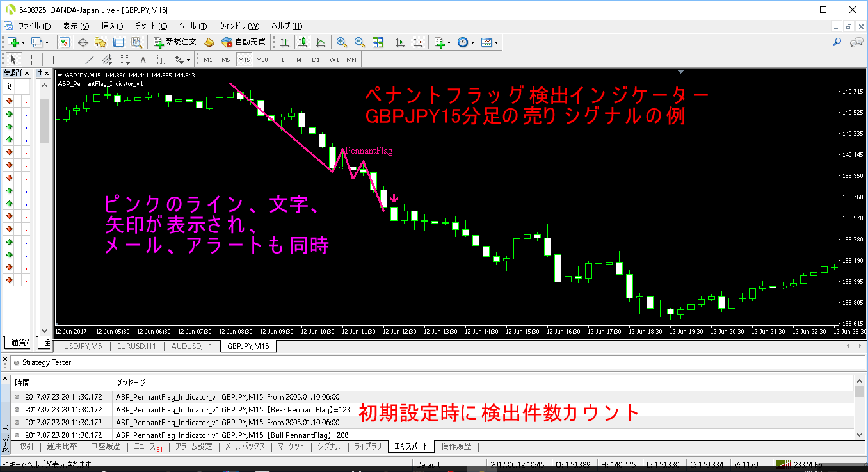Viewport: 868px width, 472px height.
Task: Open a new chart window
Action: point(12,42)
